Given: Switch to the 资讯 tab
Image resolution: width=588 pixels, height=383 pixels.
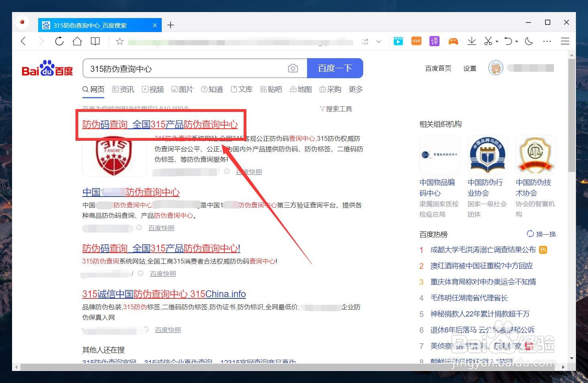Looking at the screenshot, I should (123, 89).
